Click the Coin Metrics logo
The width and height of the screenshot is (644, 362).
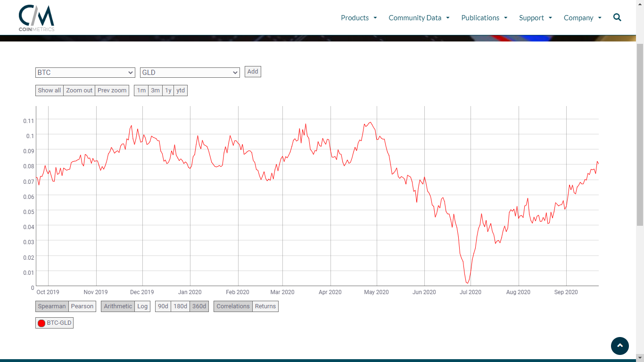click(36, 18)
